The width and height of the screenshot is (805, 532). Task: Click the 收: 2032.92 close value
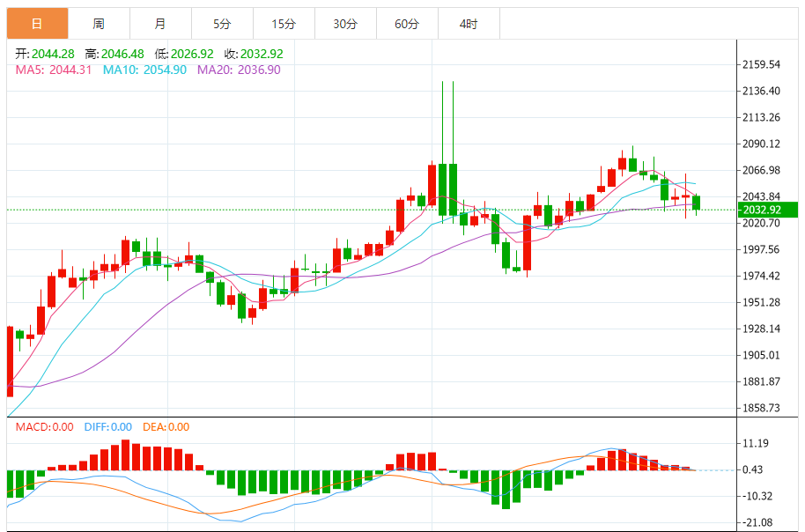tap(254, 54)
